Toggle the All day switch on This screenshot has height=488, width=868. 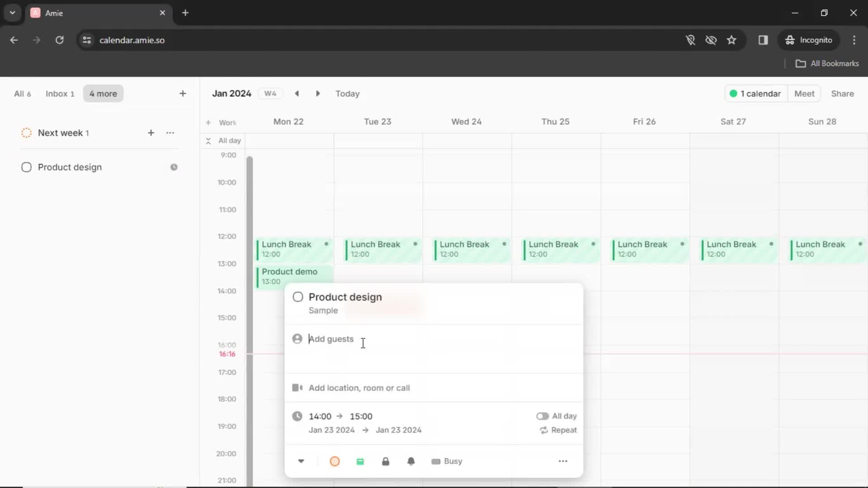(x=541, y=416)
